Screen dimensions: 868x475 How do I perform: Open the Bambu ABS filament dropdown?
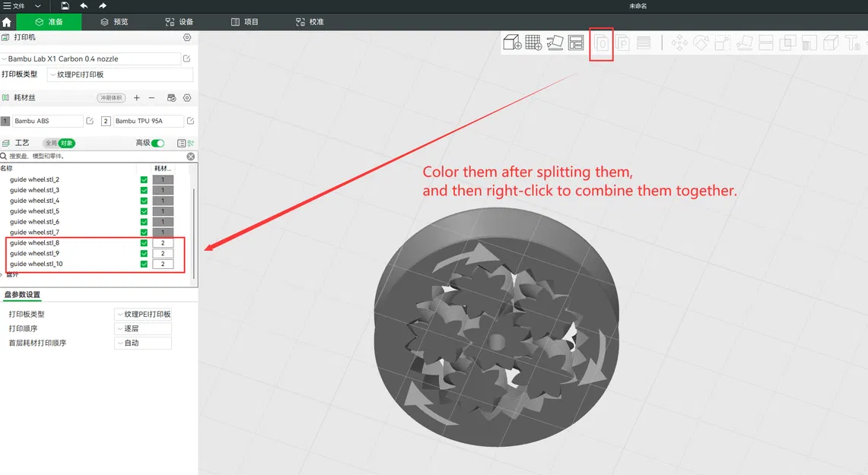point(47,121)
